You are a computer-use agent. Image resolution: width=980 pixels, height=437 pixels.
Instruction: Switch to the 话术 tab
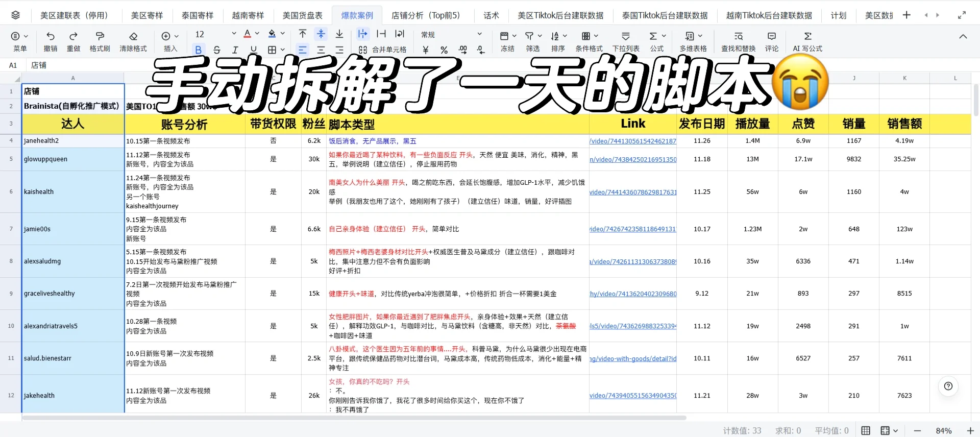pyautogui.click(x=491, y=15)
